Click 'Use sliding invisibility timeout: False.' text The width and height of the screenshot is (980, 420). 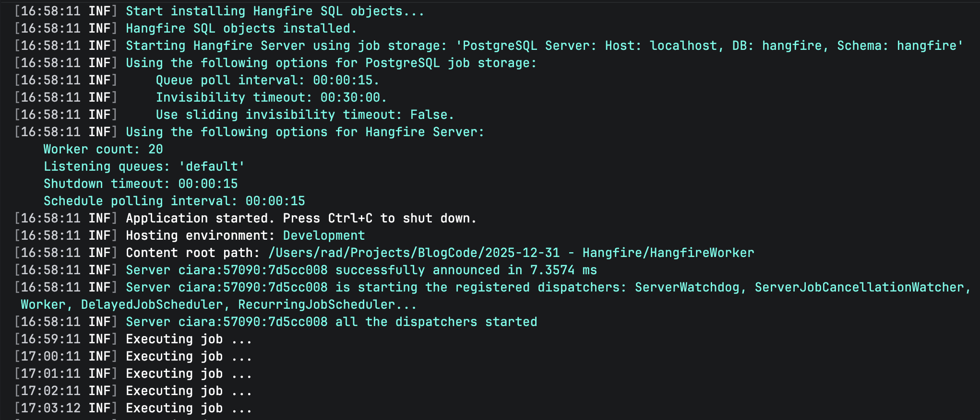[x=304, y=115]
